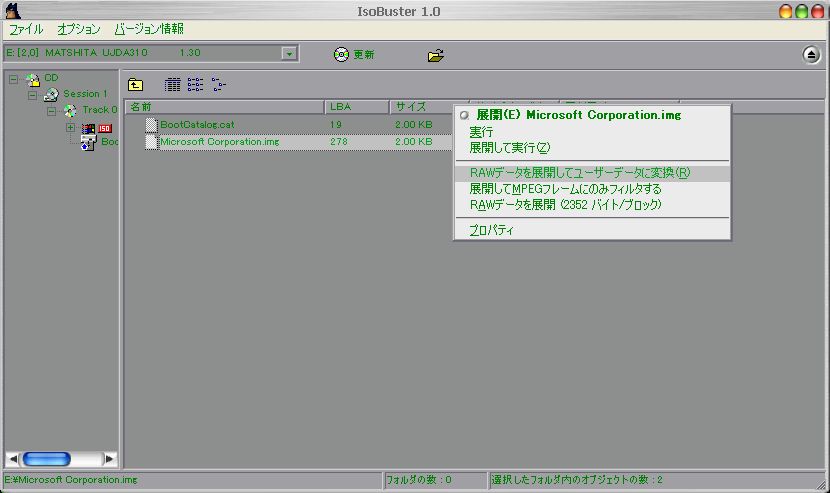Screen dimensions: 830x493
Task: Click status bar フォルダの数 : 0
Action: click(419, 480)
